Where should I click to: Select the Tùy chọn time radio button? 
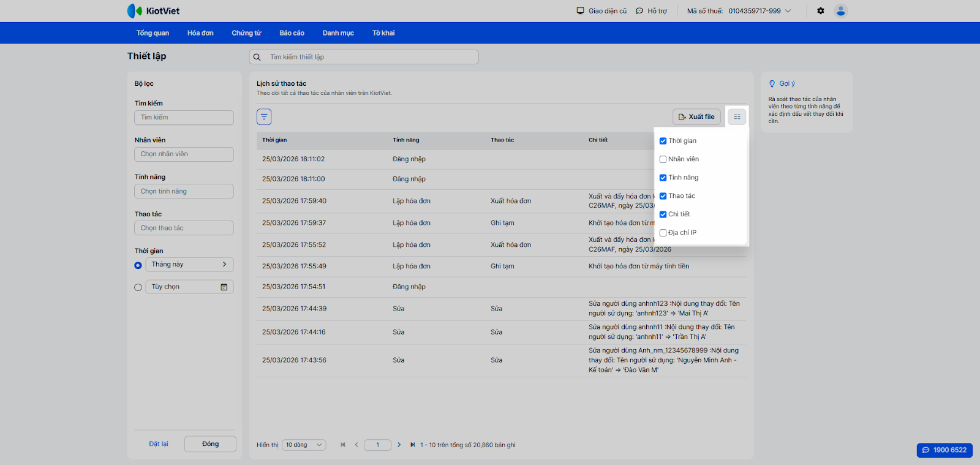[x=138, y=287]
